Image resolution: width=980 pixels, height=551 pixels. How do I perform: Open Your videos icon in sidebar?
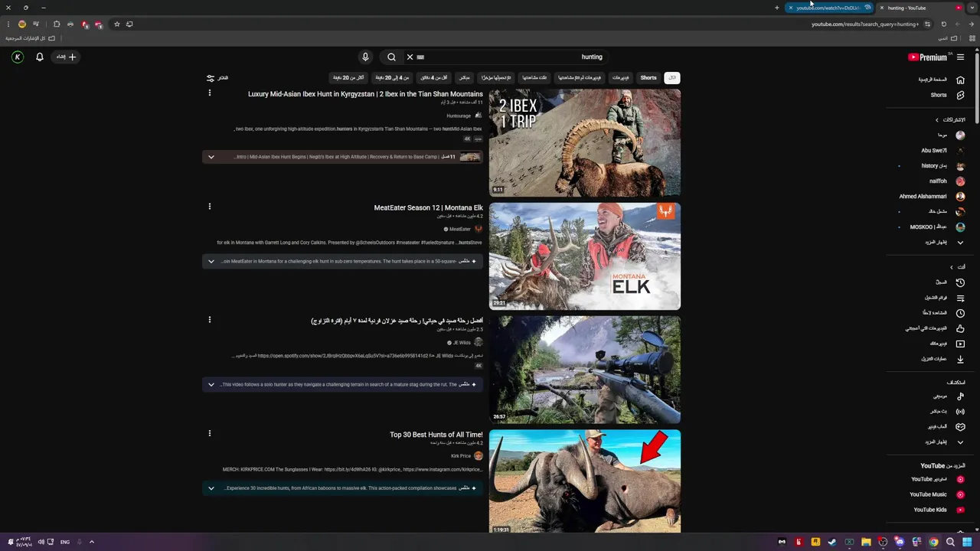960,344
